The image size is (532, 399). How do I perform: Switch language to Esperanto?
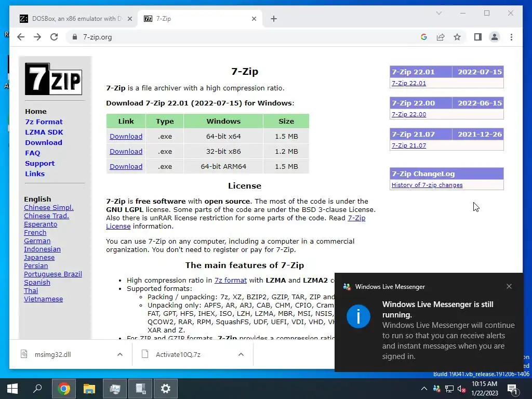click(x=41, y=224)
